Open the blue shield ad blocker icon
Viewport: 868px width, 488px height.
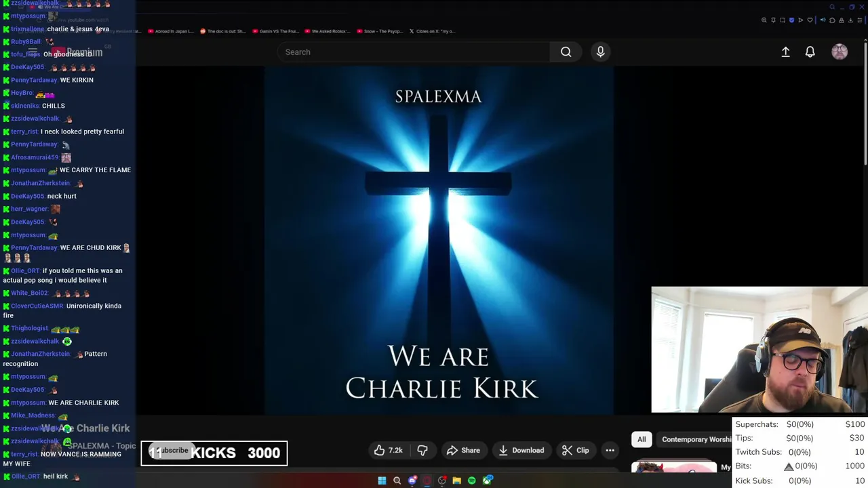click(791, 20)
